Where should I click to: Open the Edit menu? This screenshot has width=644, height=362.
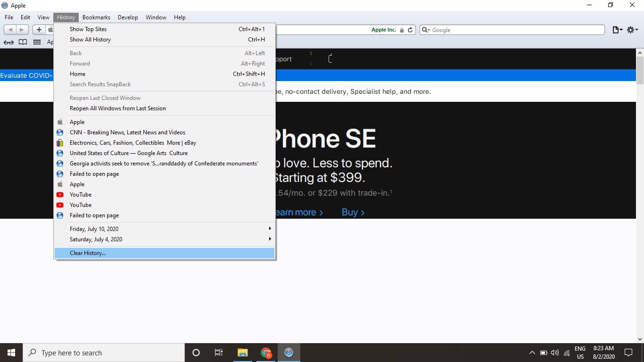25,17
